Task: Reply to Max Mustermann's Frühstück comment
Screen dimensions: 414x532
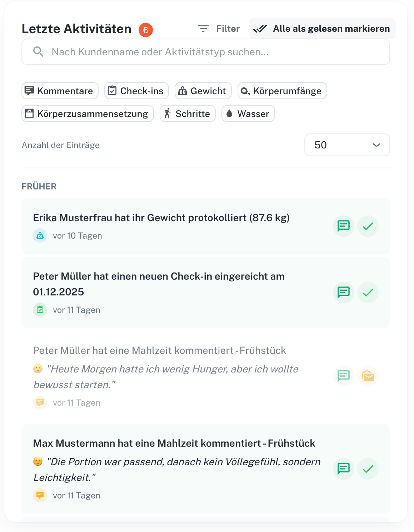Action: click(343, 468)
